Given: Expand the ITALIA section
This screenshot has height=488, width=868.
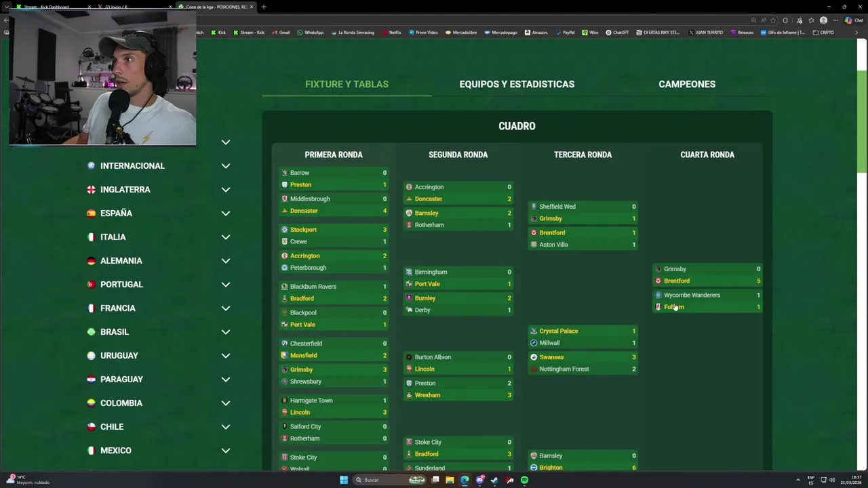Looking at the screenshot, I should click(159, 237).
